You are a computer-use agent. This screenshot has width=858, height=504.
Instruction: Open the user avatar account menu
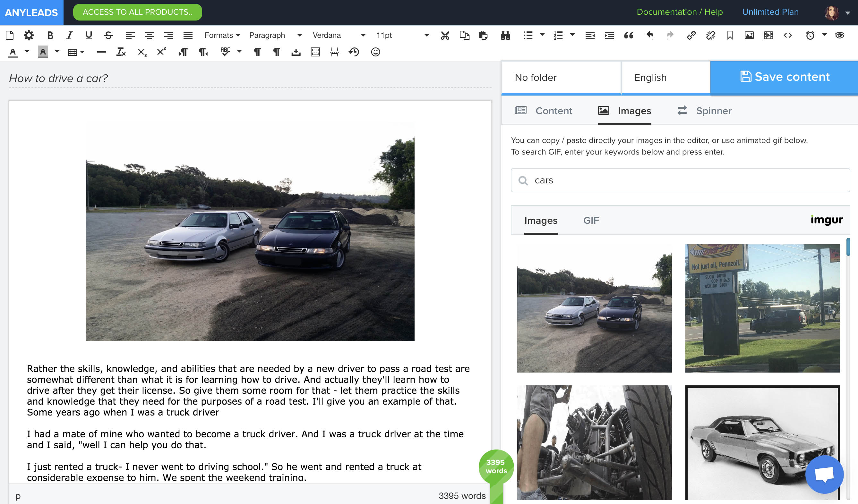(837, 13)
